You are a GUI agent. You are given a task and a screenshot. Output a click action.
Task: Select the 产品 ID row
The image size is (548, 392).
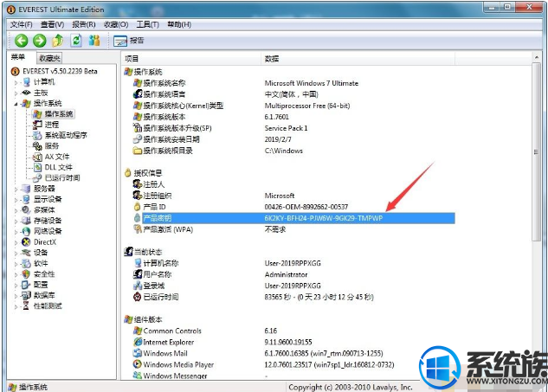[x=293, y=207]
